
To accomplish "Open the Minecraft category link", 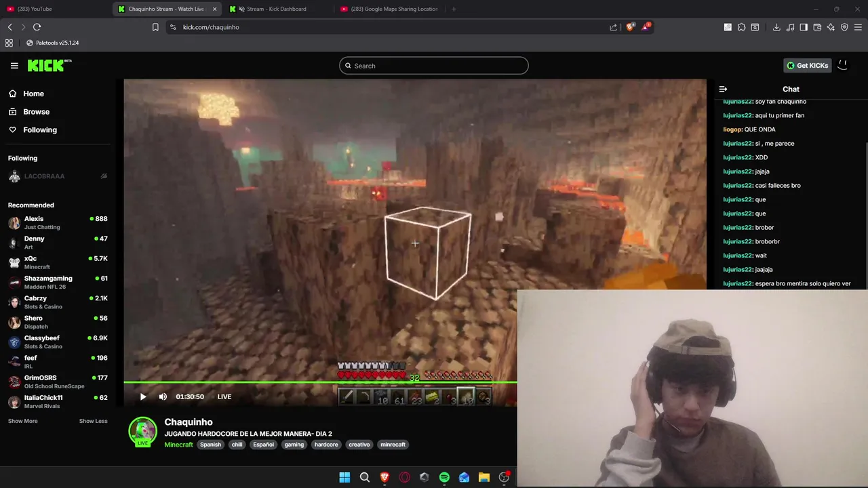I will pyautogui.click(x=178, y=445).
